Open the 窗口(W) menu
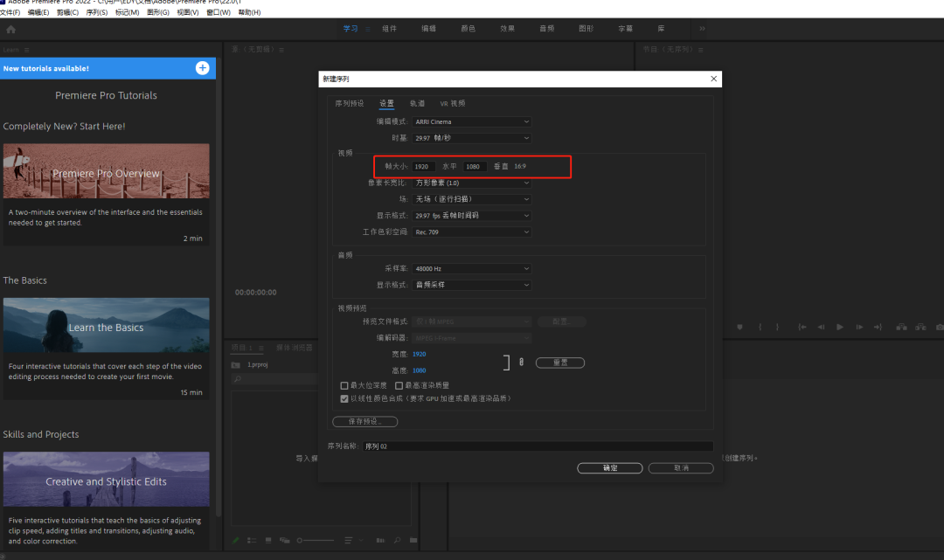This screenshot has height=560, width=944. click(x=218, y=12)
